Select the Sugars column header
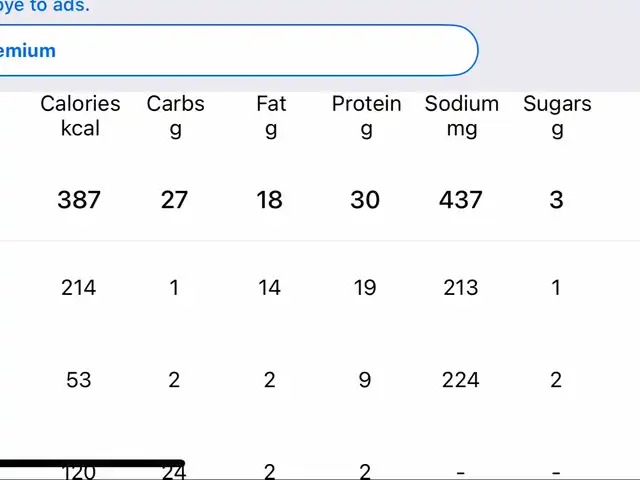The height and width of the screenshot is (480, 640). coord(557,116)
